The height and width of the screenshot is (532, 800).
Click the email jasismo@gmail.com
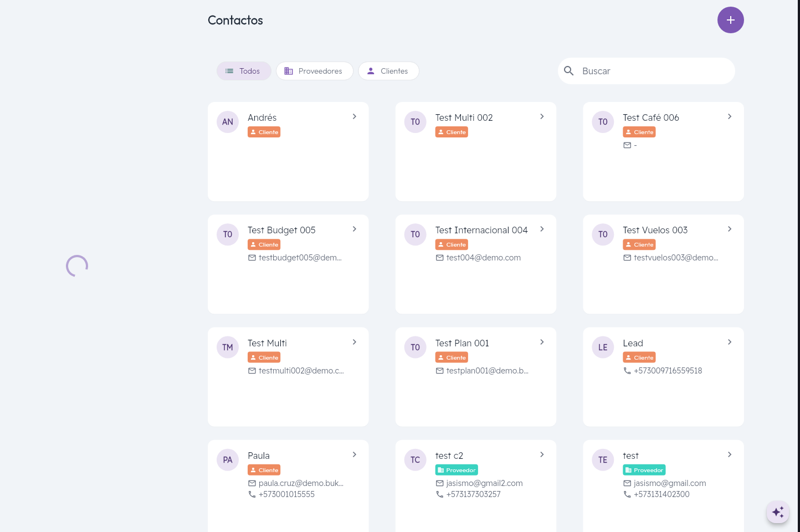tap(670, 483)
